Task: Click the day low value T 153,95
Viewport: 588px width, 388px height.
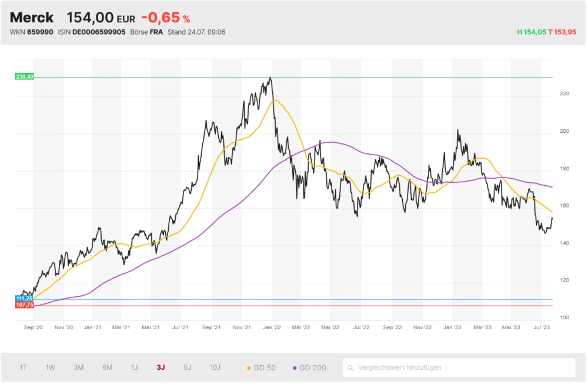Action: (x=563, y=32)
